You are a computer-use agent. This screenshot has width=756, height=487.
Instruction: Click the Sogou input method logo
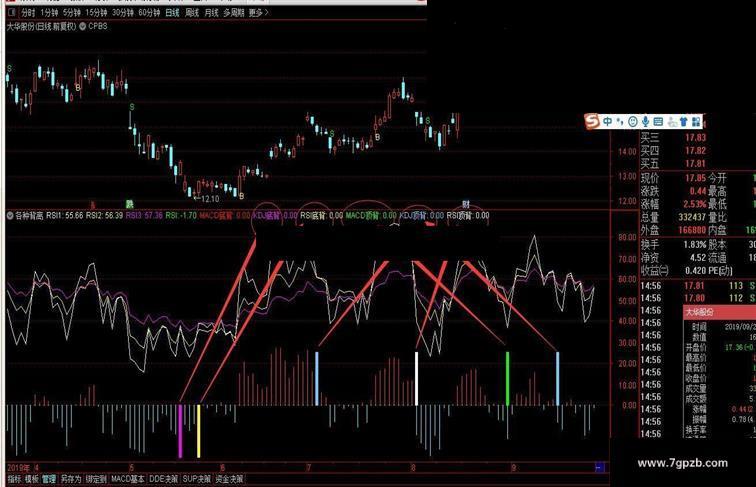pos(592,121)
